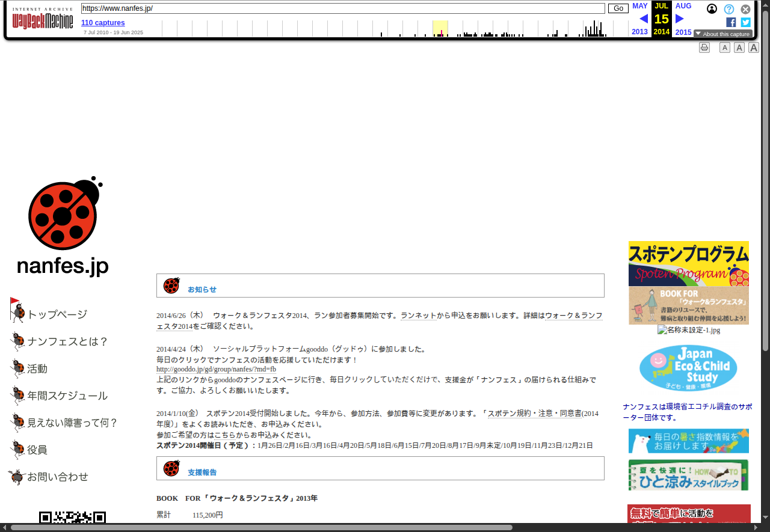Open 年間スケジュール in the side menu
Image resolution: width=770 pixels, height=532 pixels.
(x=67, y=396)
